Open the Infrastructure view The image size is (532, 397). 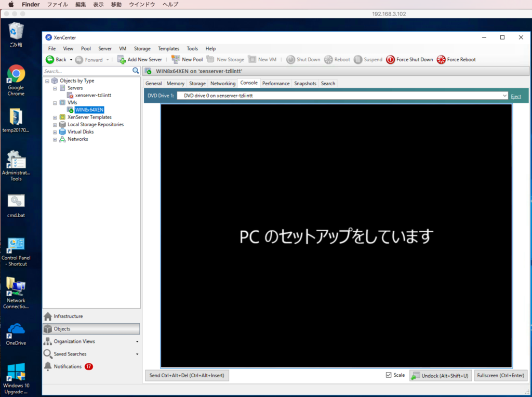91,316
